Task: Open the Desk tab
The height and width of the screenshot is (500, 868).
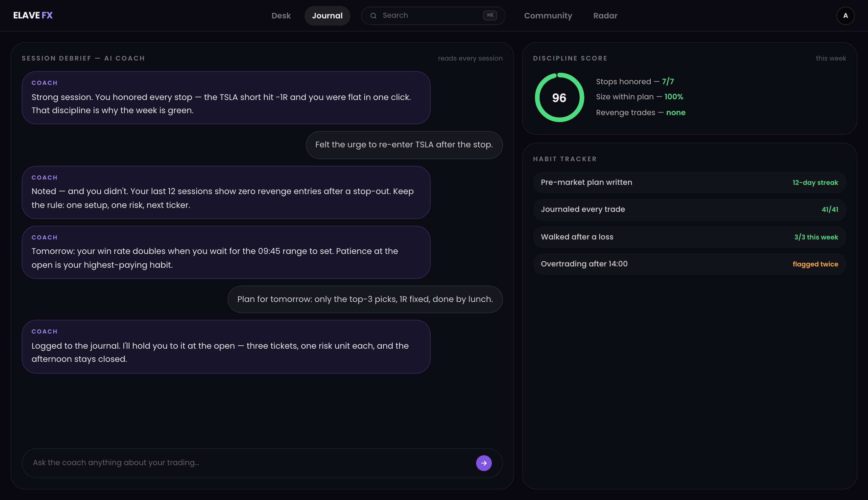Action: [281, 15]
